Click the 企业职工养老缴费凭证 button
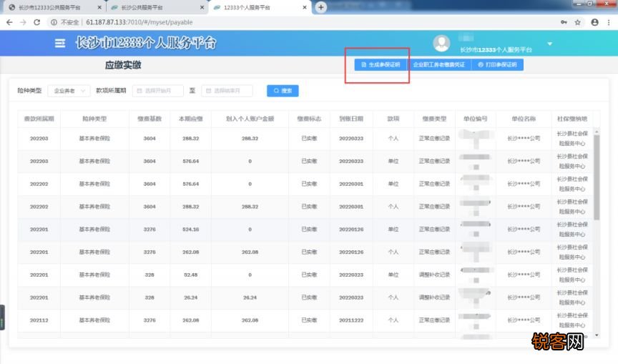The width and height of the screenshot is (618, 364). [x=438, y=64]
